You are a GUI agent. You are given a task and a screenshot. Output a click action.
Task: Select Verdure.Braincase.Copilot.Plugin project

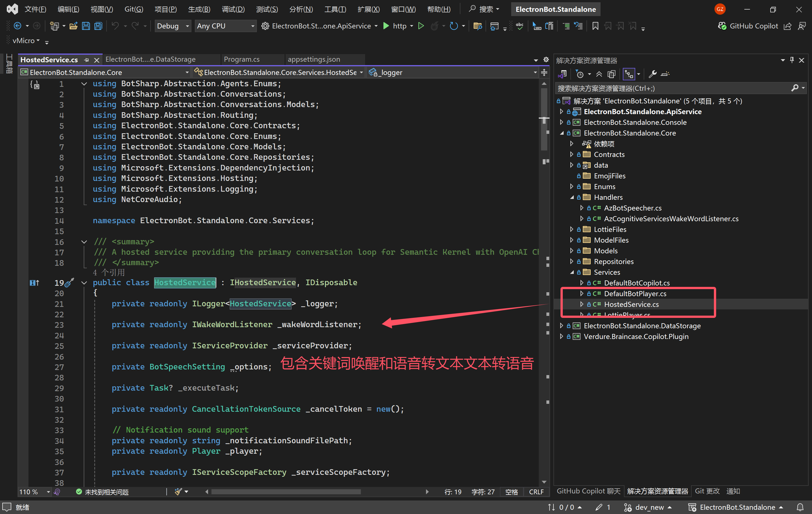pos(636,337)
